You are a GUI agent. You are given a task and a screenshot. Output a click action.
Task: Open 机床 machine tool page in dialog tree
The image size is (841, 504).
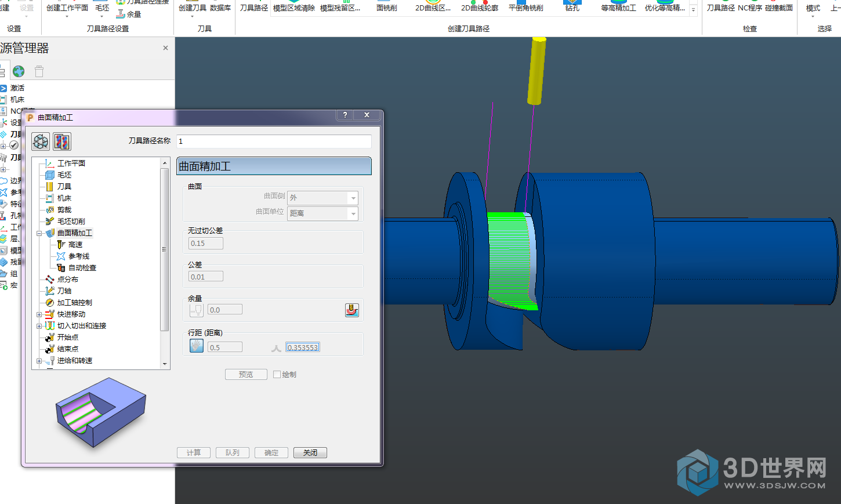tap(64, 198)
